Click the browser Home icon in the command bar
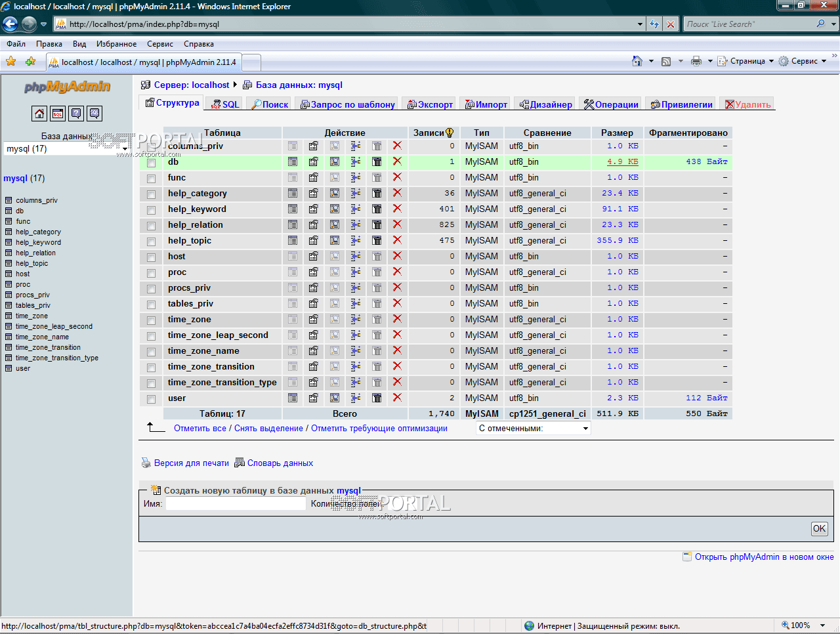This screenshot has width=840, height=634. tap(637, 61)
